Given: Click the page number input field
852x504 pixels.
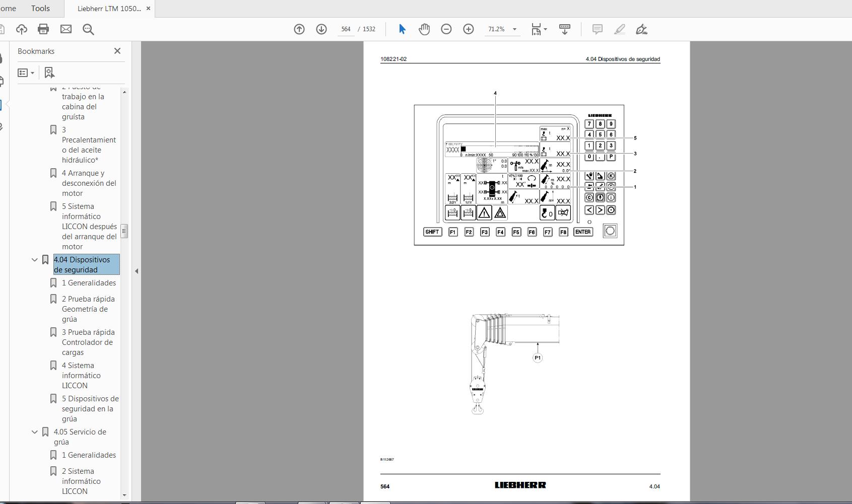Looking at the screenshot, I should (x=346, y=29).
